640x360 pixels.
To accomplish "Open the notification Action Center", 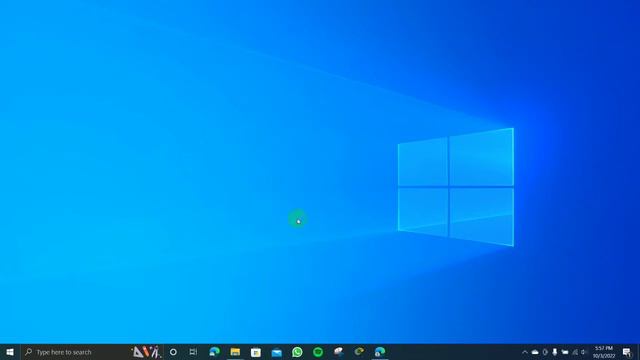I will [x=627, y=352].
